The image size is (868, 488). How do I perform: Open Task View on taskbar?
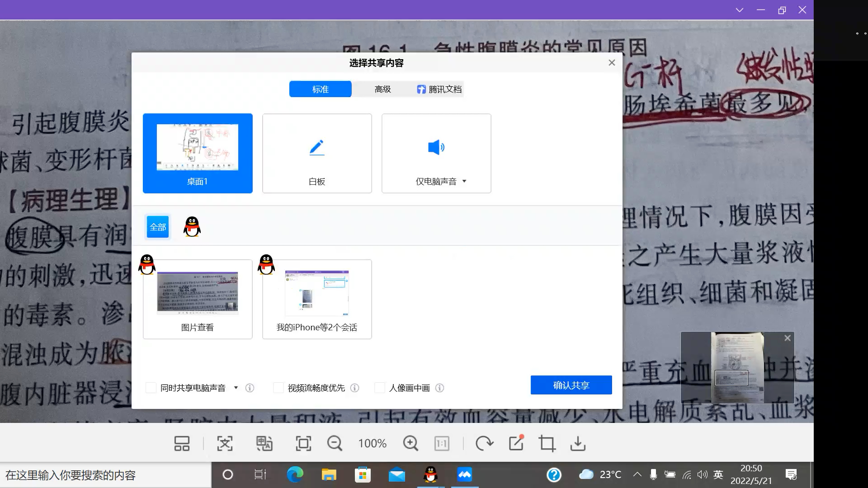point(260,475)
